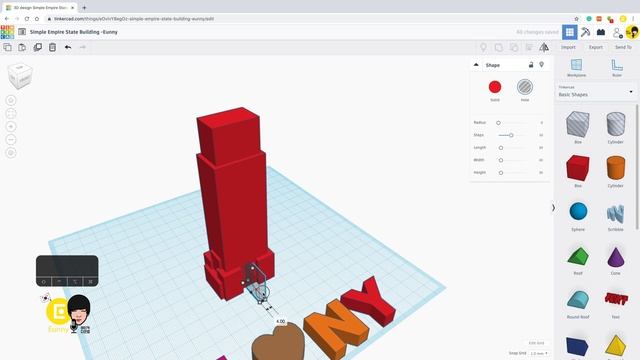
Task: Click the Mirror/Flip icon
Action: pyautogui.click(x=544, y=47)
